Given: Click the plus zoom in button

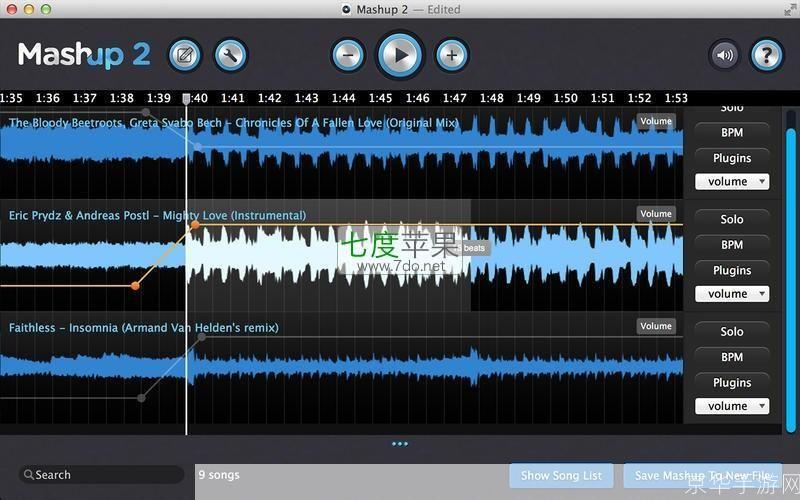Looking at the screenshot, I should coord(452,55).
